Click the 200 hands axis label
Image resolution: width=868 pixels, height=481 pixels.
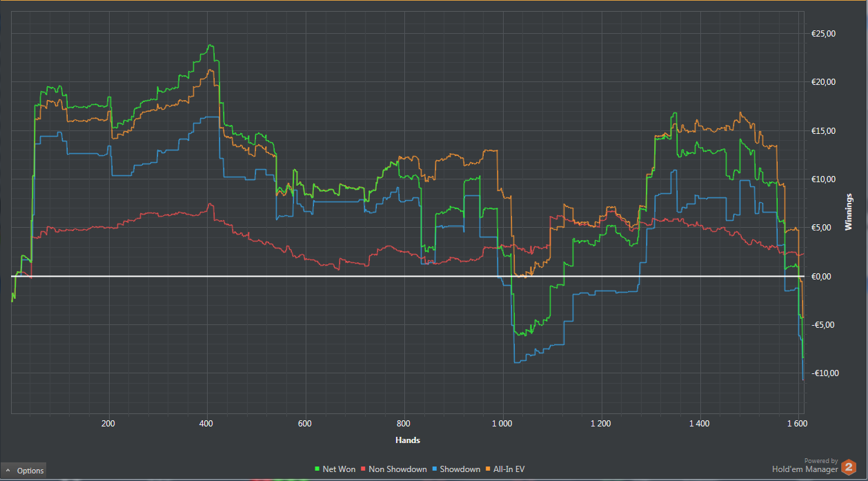coord(108,424)
